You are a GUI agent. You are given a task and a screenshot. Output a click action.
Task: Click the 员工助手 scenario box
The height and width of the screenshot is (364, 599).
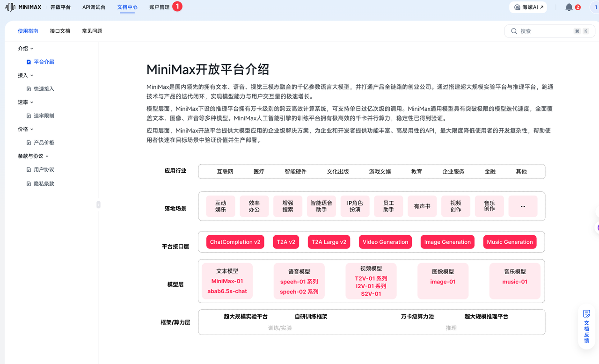tap(388, 206)
